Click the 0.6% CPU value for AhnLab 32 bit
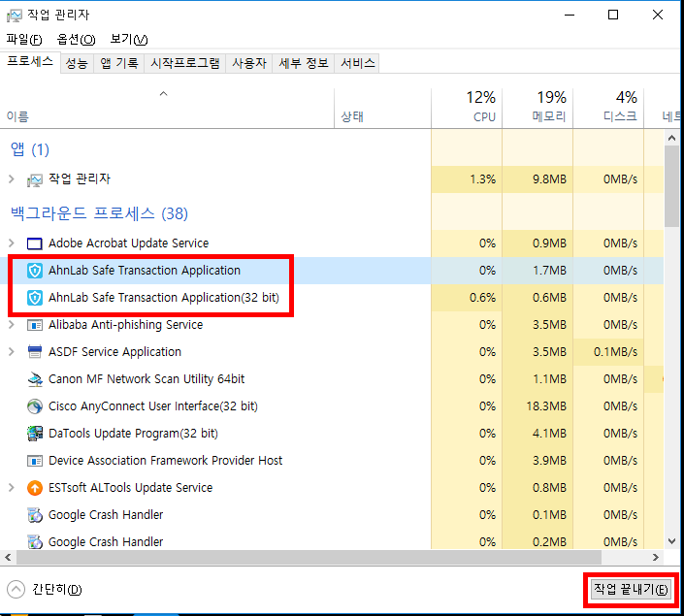Image resolution: width=684 pixels, height=616 pixels. [482, 298]
